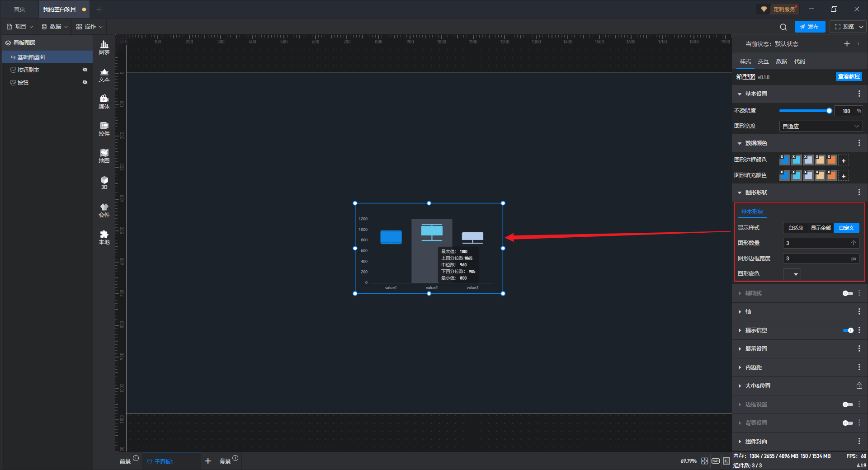Toggle visibility of 按钮副本 layer
Screen dimensions: 868x470
85,70
